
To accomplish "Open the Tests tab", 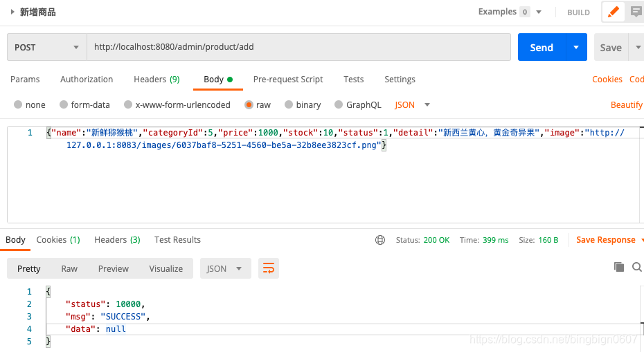I will [354, 79].
